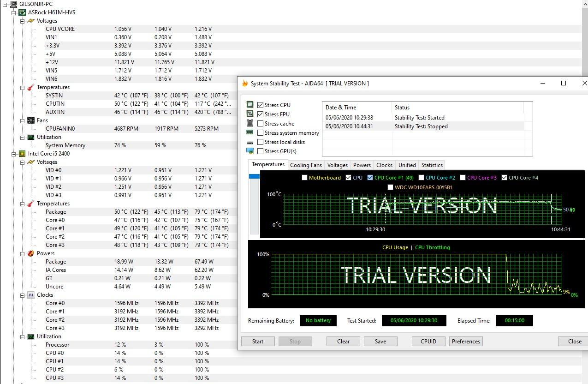The width and height of the screenshot is (588, 384).
Task: Enable the Stress GPU(s) checkbox
Action: coord(261,151)
